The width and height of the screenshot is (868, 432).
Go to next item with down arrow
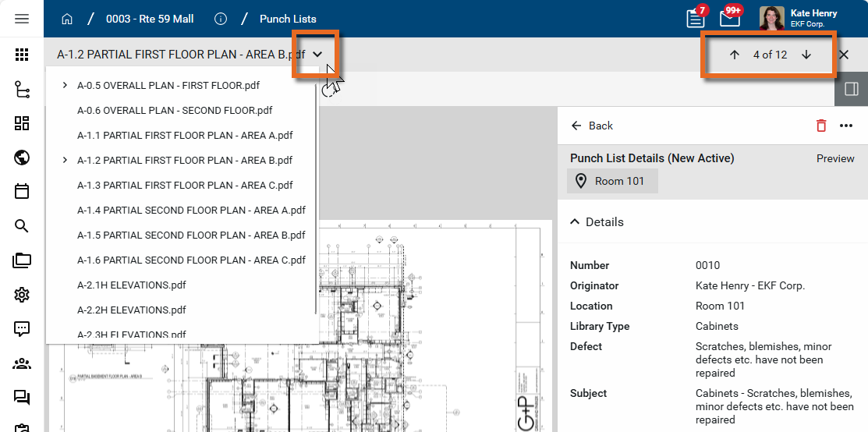[806, 55]
